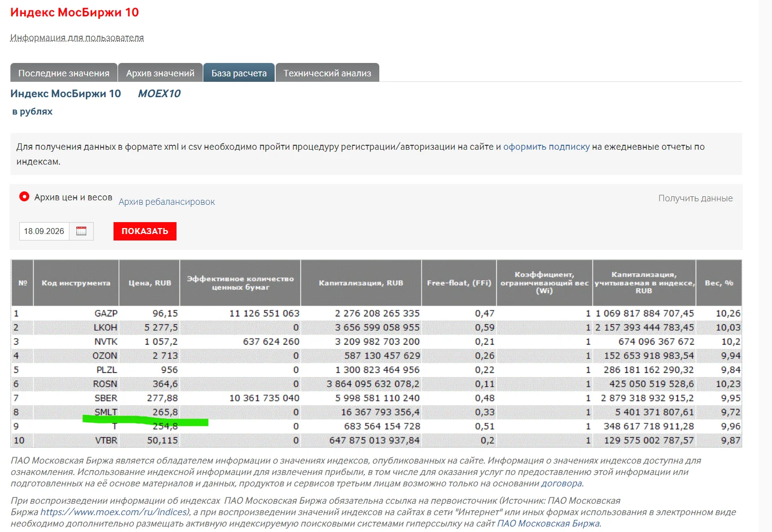The width and height of the screenshot is (772, 532).
Task: Click effective quantity 637 624 260
Action: (271, 342)
